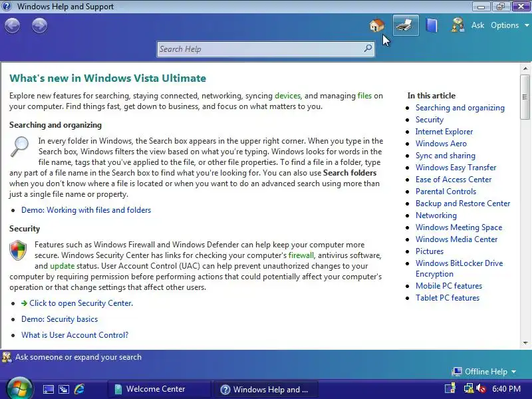532x399 pixels.
Task: Click the first system tray icon with green monitor
Action: 451,388
